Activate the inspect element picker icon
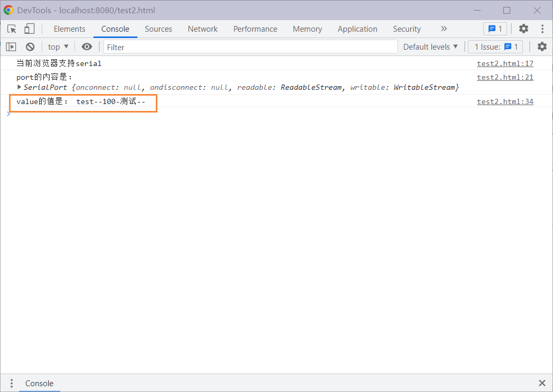 [x=12, y=29]
